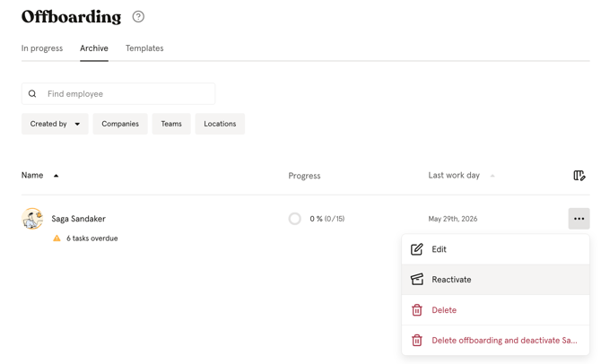Focus the Find employee search field
Image resolution: width=601 pixels, height=364 pixels.
tap(118, 94)
